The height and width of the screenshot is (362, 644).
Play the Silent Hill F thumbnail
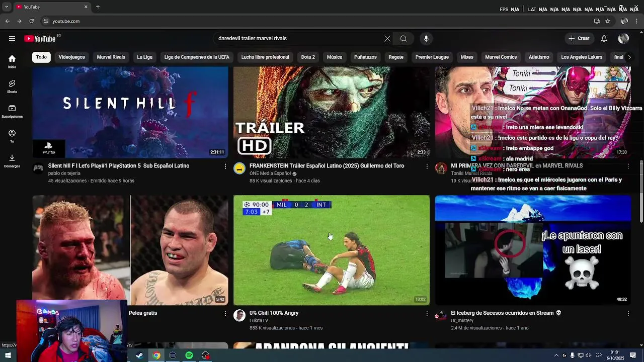(x=130, y=113)
